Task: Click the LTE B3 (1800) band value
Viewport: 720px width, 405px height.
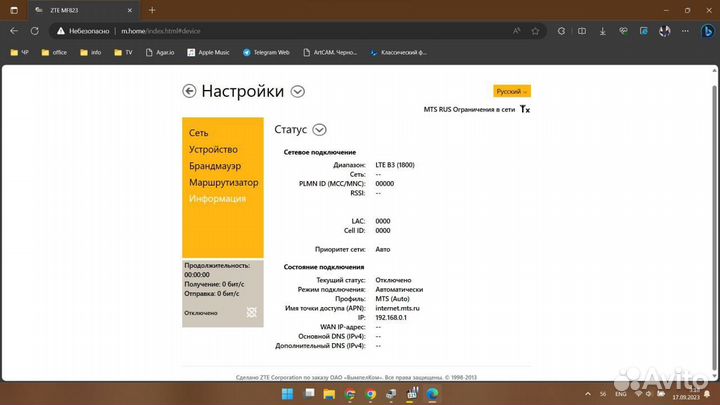Action: 395,165
